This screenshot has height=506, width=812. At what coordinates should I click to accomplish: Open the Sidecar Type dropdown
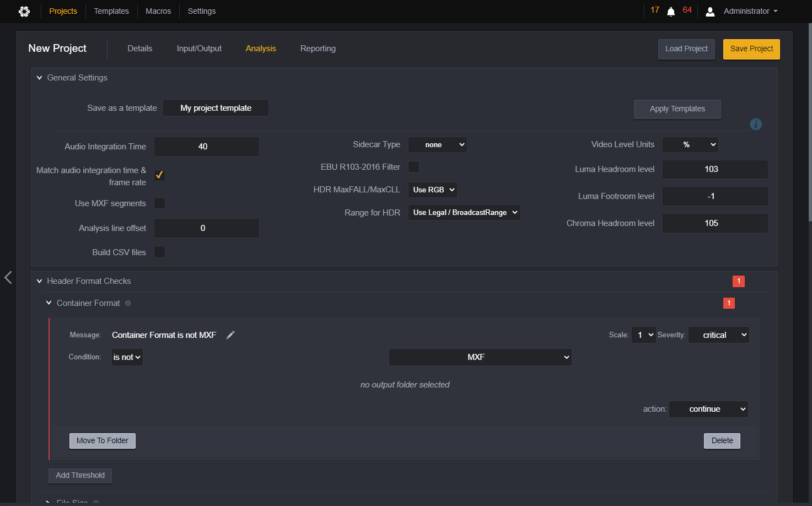438,145
